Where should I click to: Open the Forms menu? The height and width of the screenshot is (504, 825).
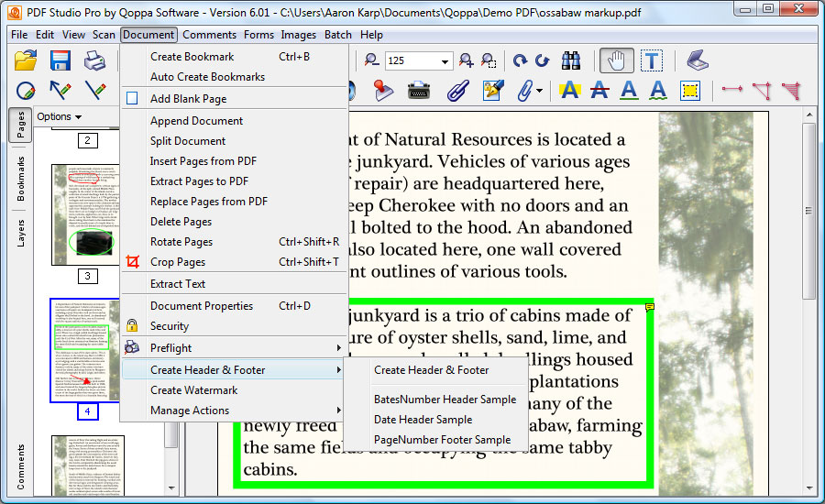(x=258, y=35)
